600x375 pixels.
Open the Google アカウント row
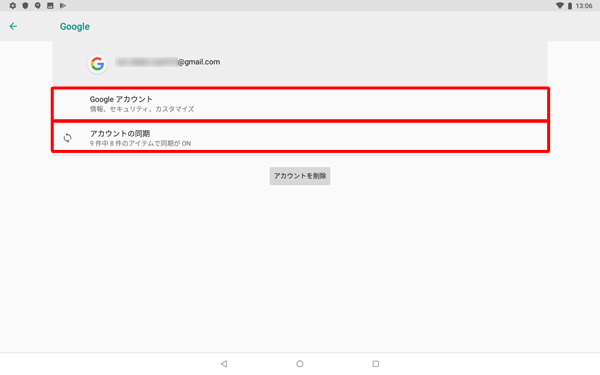[300, 104]
